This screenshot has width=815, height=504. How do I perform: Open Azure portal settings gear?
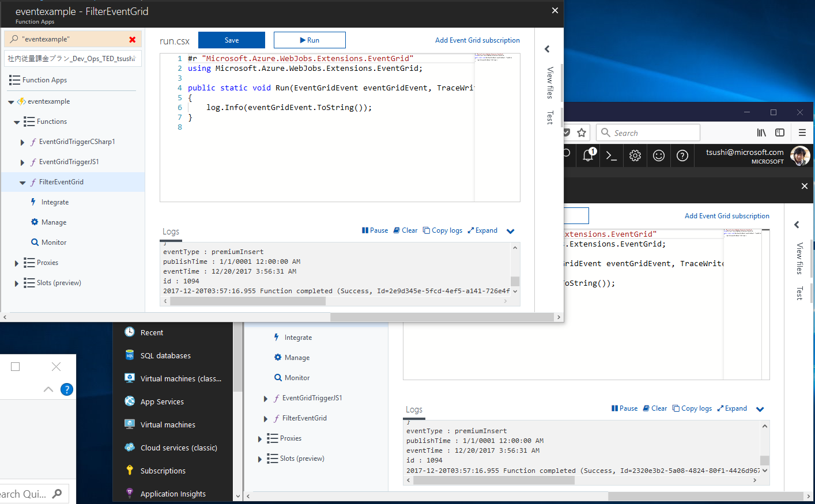point(635,156)
